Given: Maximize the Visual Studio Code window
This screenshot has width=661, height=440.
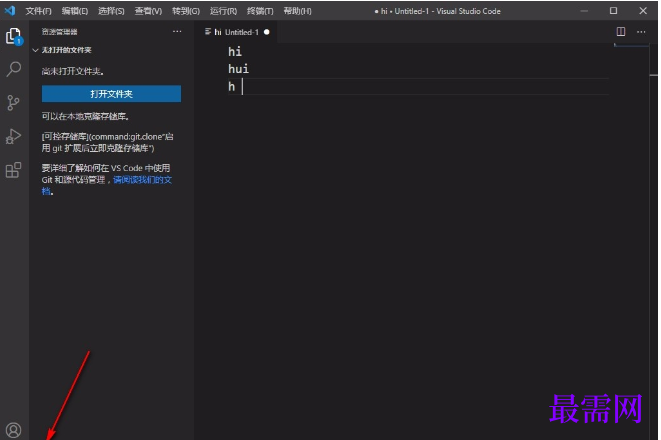Looking at the screenshot, I should coord(613,11).
